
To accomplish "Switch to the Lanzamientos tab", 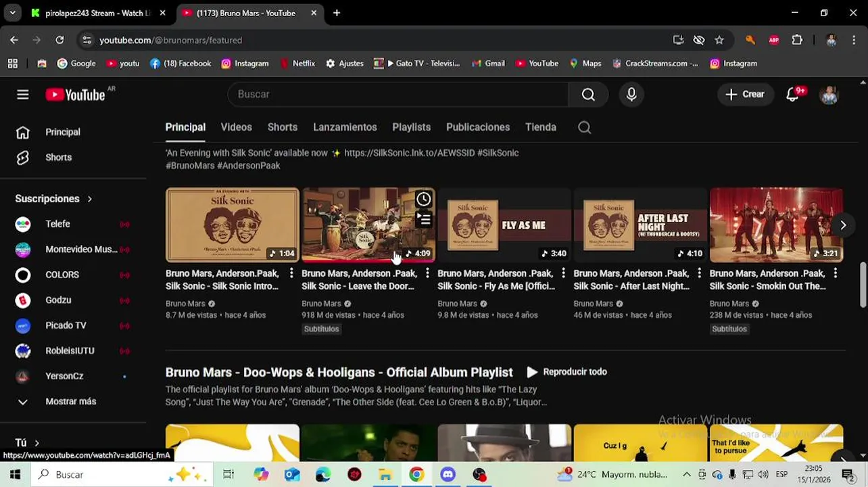I will pyautogui.click(x=345, y=127).
